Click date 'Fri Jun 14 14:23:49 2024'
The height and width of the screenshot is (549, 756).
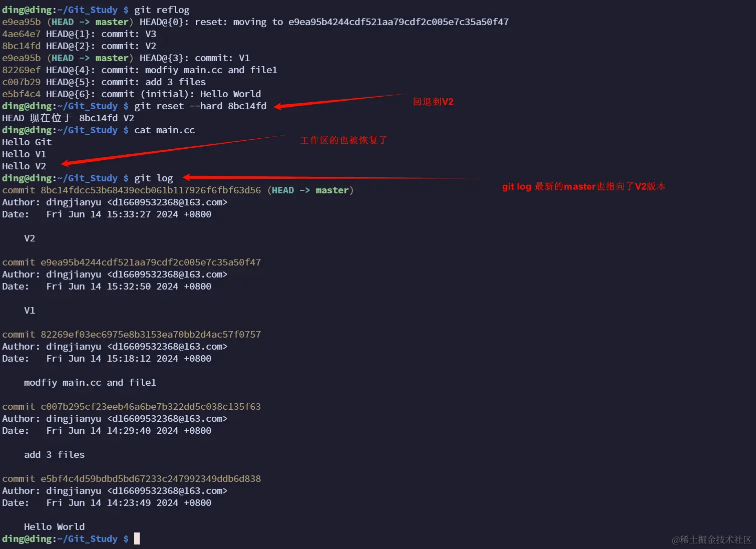click(112, 503)
